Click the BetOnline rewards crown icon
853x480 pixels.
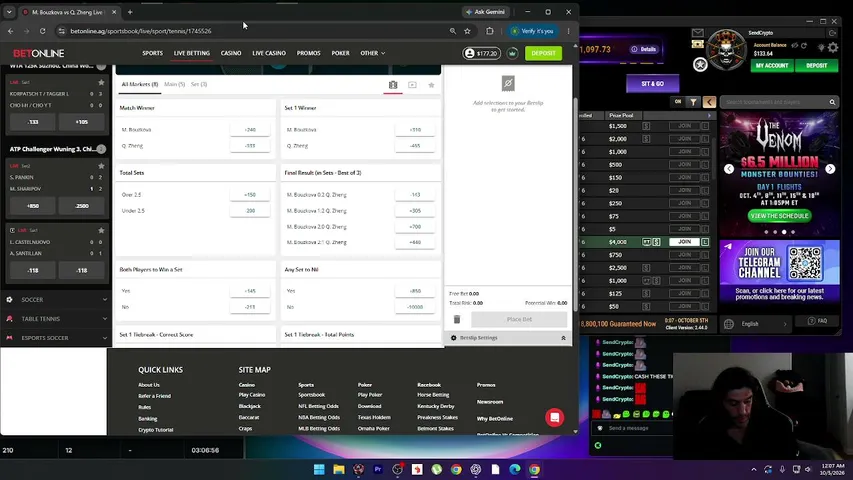(512, 53)
